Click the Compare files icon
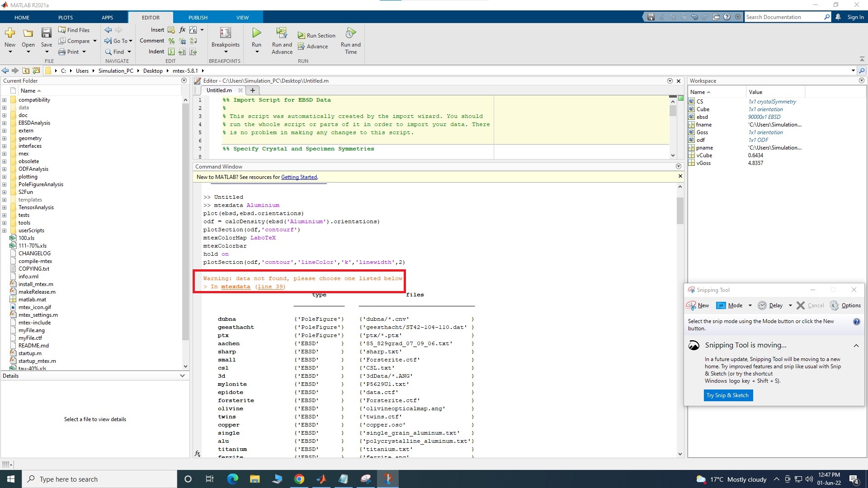This screenshot has width=868, height=488. coord(62,41)
